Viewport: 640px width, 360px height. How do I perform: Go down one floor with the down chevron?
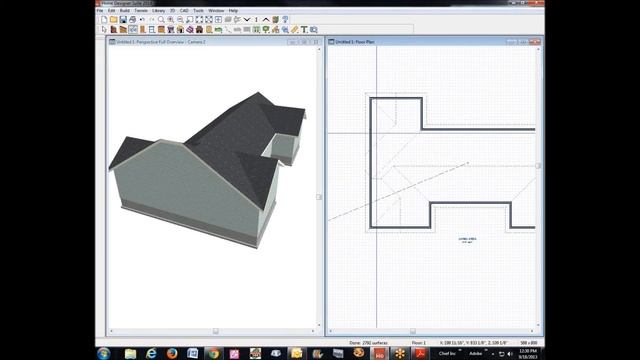pyautogui.click(x=247, y=20)
